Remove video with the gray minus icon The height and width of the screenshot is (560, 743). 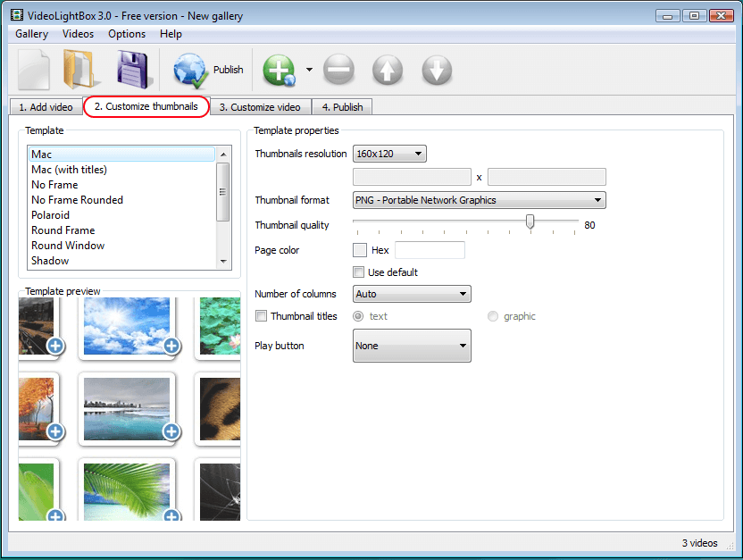click(338, 70)
